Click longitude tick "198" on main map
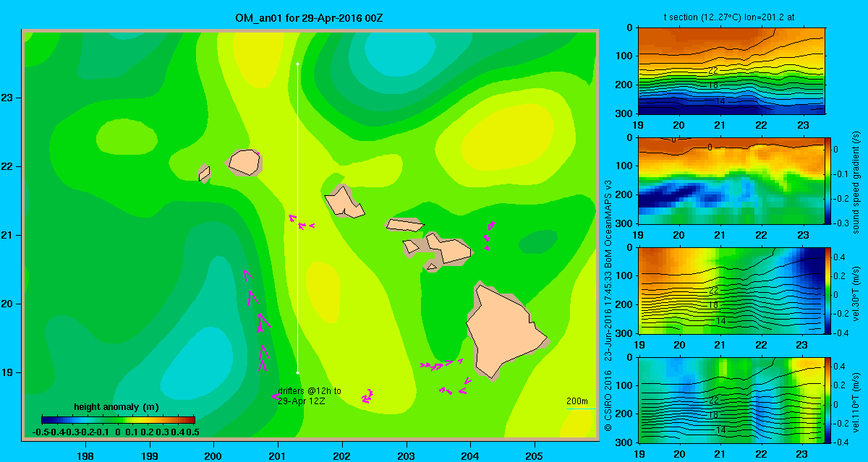 [85, 456]
